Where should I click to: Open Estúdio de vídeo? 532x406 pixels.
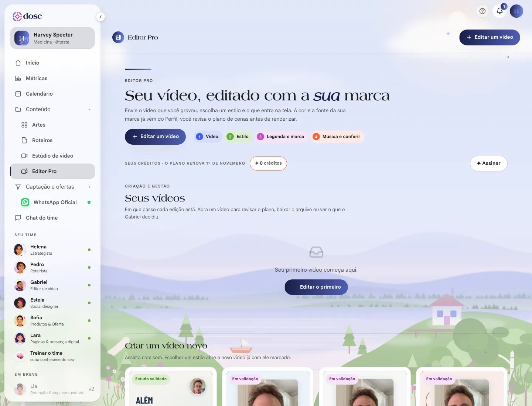[x=52, y=156]
